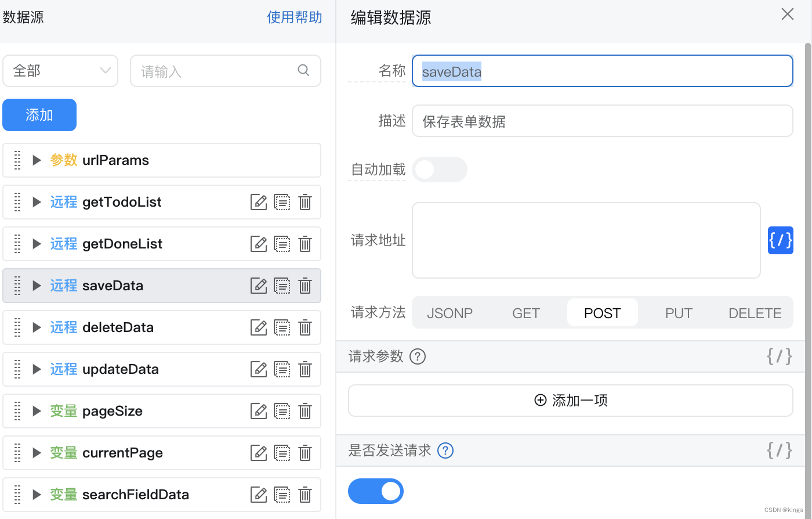This screenshot has width=812, height=519.
Task: Click the 描述 input field
Action: [x=602, y=121]
